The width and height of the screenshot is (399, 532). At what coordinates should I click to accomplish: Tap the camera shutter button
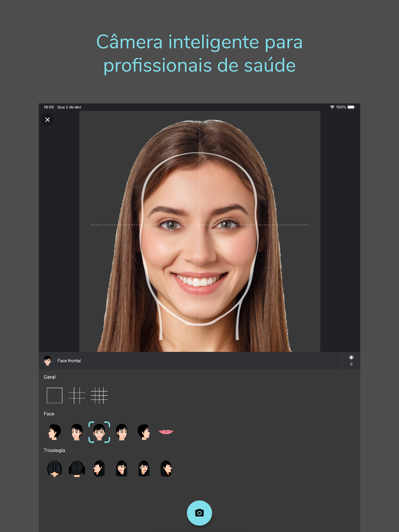coord(199,513)
